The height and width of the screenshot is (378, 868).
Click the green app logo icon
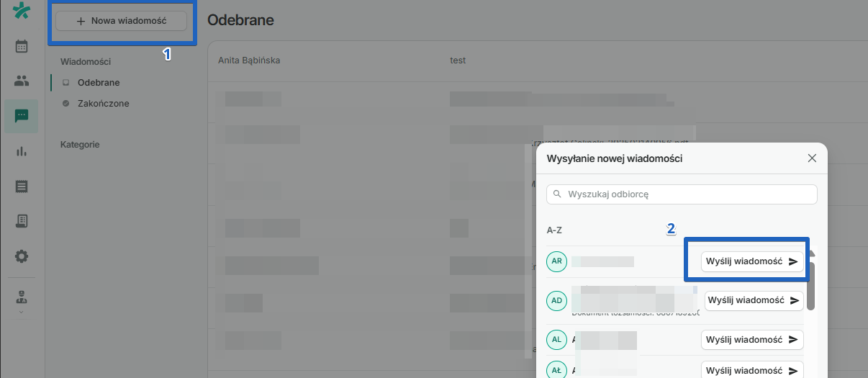point(22,10)
